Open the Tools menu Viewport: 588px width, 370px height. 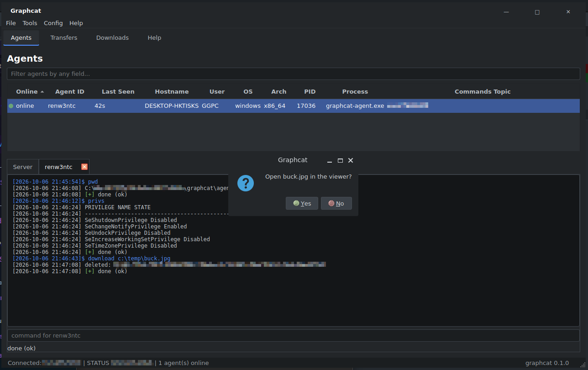pos(30,23)
